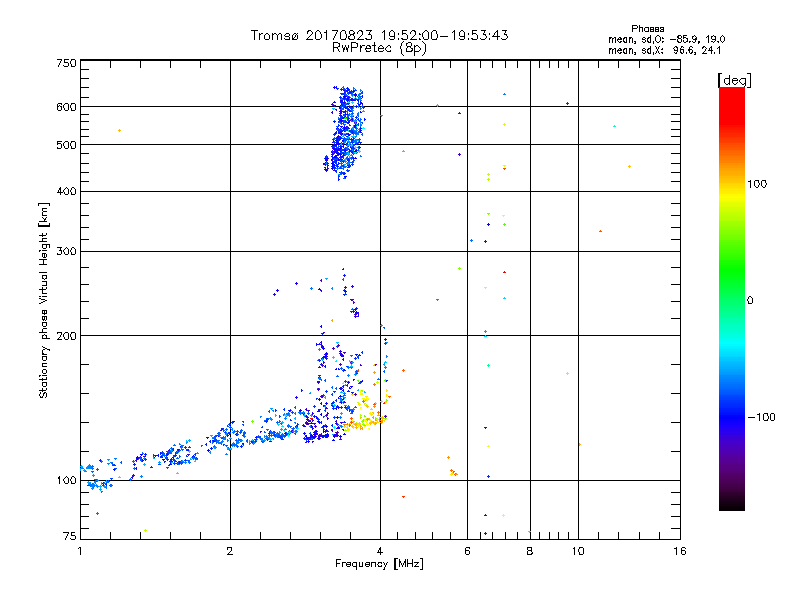
Task: Click y-axis tick label "500"
Action: coord(66,145)
